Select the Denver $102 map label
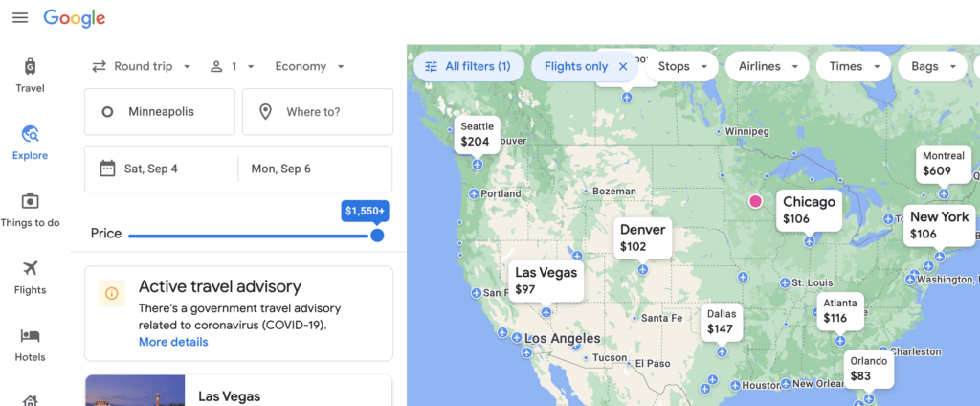980x406 pixels. tap(642, 238)
